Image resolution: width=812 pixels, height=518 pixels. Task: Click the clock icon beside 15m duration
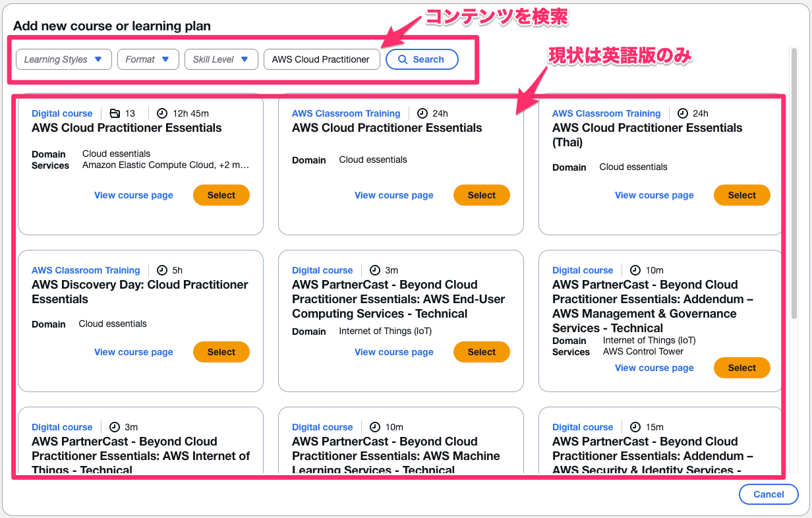pos(635,427)
